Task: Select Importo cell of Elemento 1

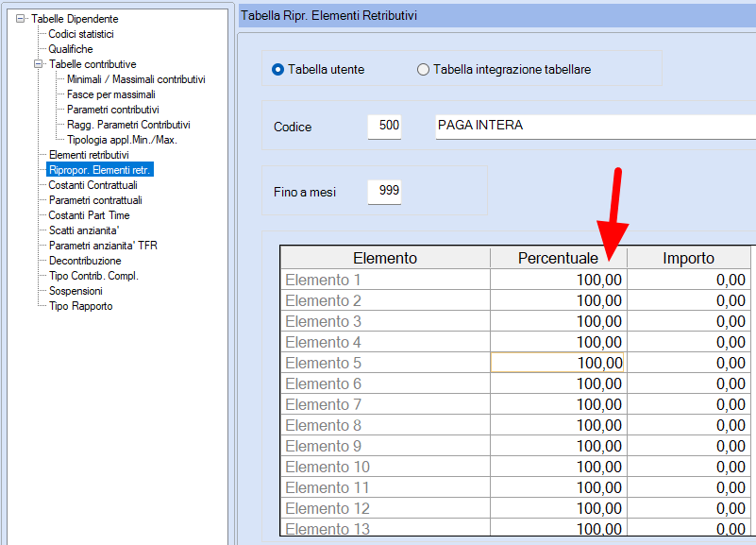Action: (x=688, y=280)
